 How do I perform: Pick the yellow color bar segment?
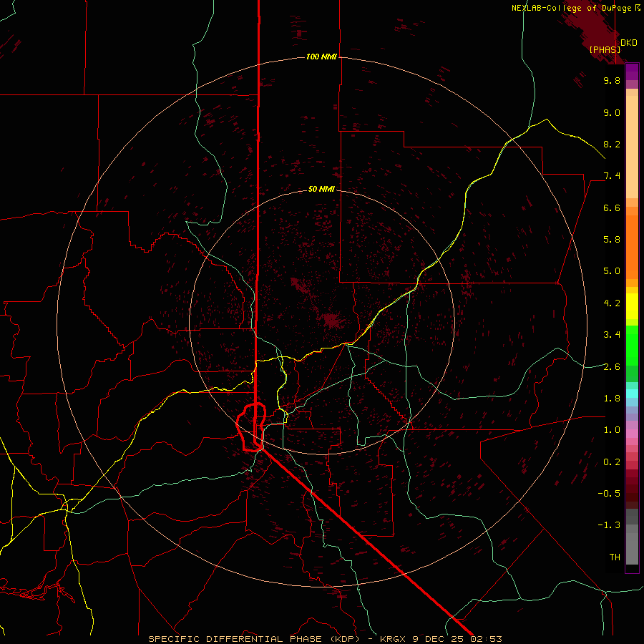pyautogui.click(x=632, y=306)
